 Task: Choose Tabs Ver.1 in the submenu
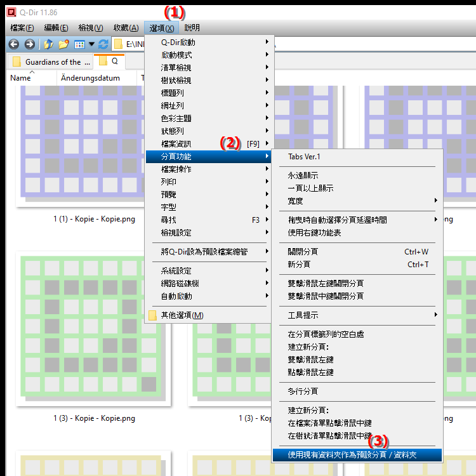pyautogui.click(x=357, y=157)
